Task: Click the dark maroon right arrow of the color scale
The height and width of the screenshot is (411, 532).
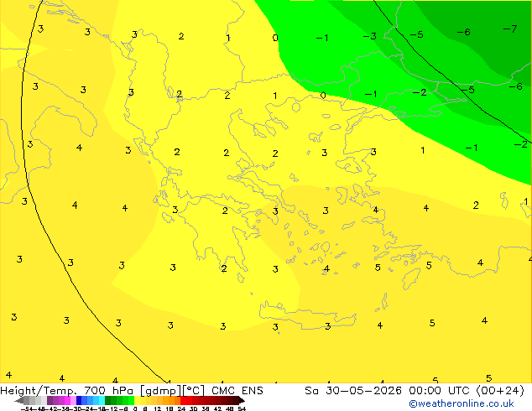Action: [x=242, y=400]
